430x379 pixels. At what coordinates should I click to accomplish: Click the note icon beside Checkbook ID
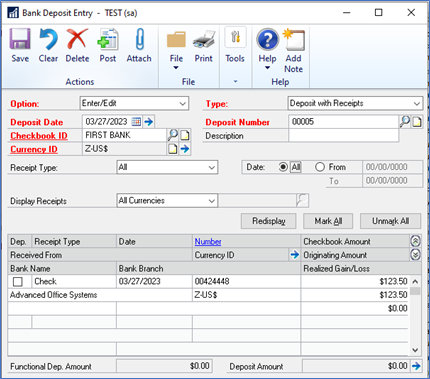tap(185, 135)
